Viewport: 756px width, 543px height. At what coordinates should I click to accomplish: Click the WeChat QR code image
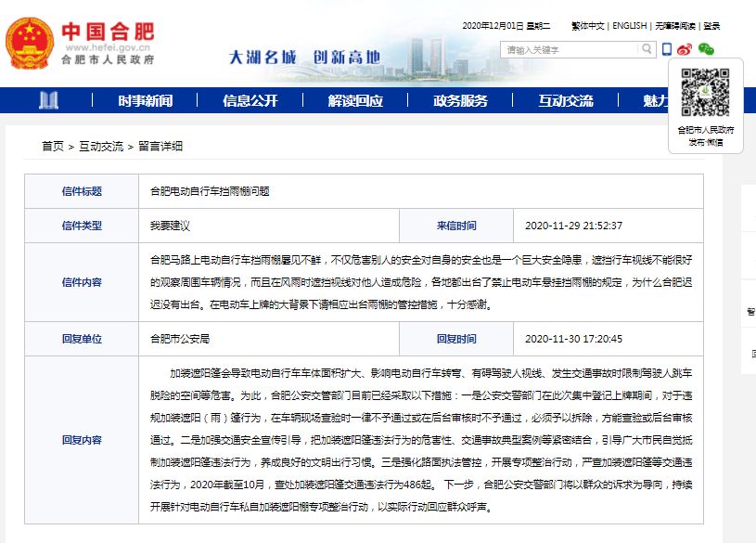(x=705, y=92)
